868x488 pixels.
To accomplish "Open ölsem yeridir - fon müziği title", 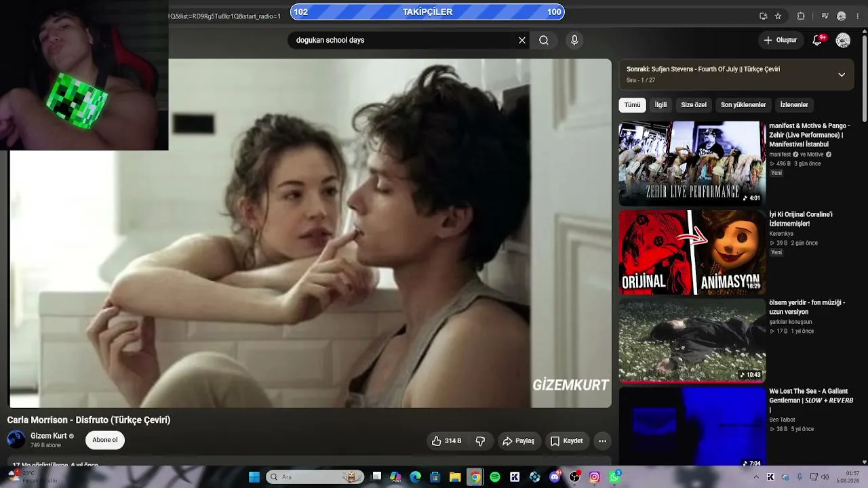I will (x=807, y=307).
